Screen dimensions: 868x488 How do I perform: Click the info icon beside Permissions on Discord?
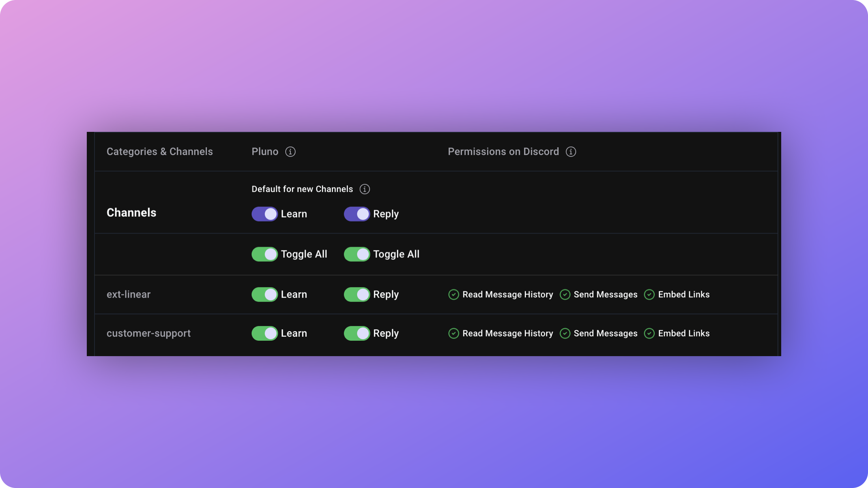click(x=571, y=152)
